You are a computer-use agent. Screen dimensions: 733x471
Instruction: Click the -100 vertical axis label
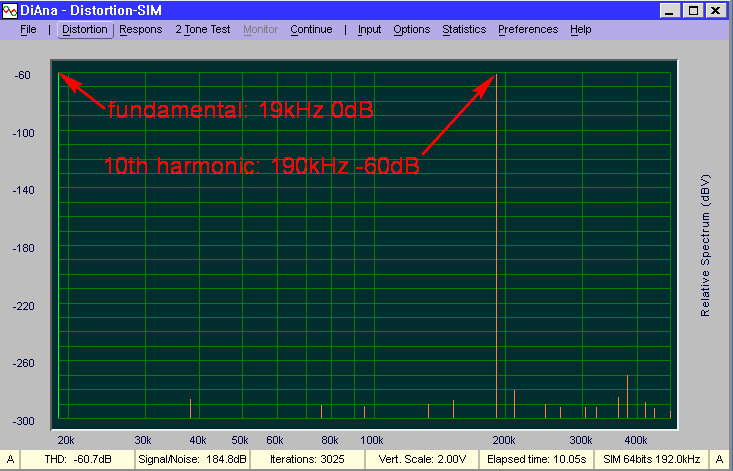(23, 133)
